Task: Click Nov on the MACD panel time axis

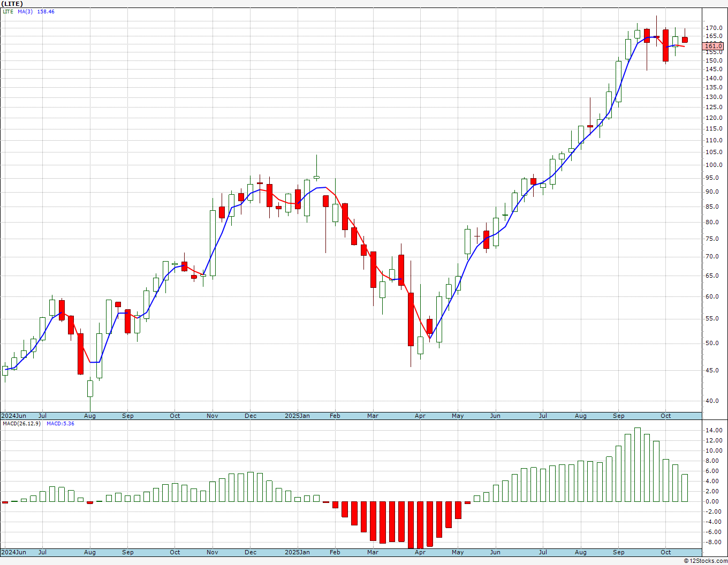Action: coord(212,552)
